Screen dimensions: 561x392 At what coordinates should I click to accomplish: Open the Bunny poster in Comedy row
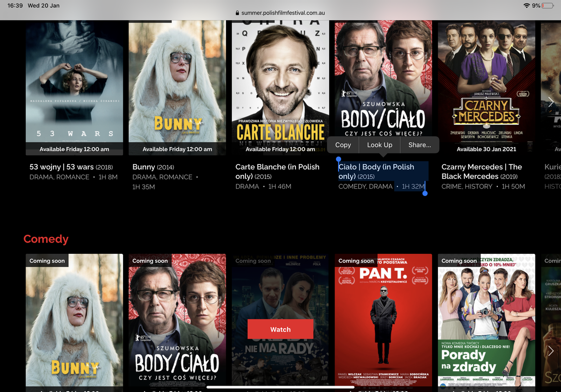click(x=74, y=320)
